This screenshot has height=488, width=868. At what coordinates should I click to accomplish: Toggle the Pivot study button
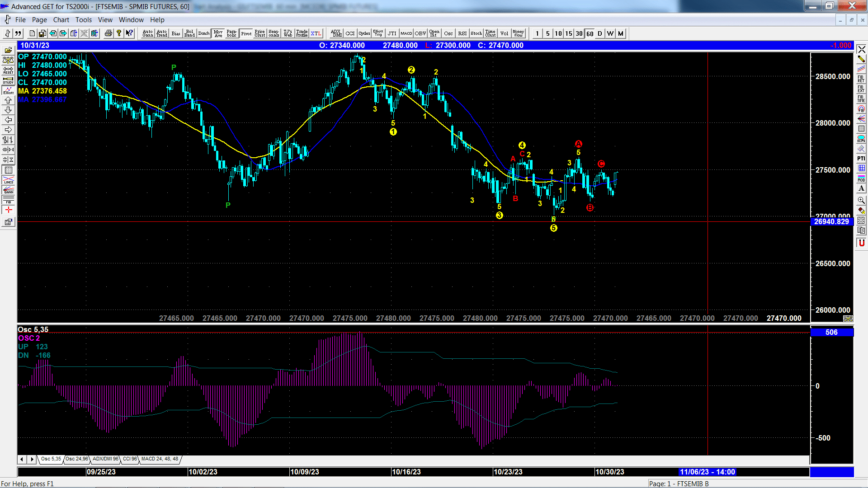[246, 33]
